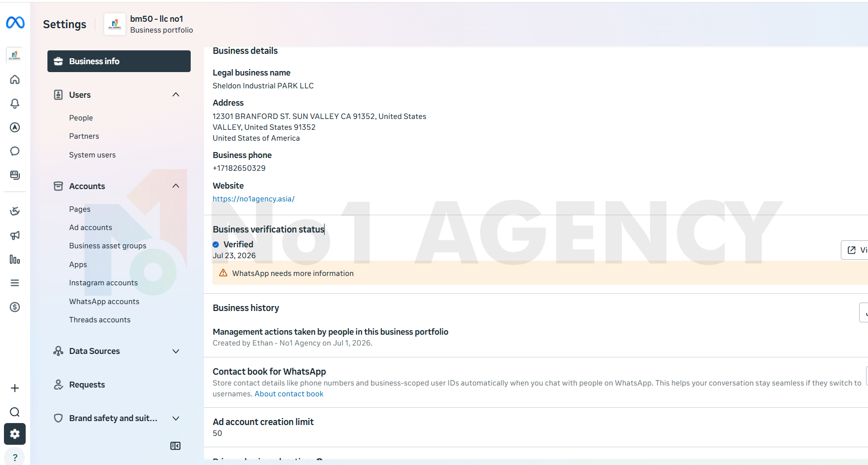Click the business portfolio logo in header

[115, 24]
